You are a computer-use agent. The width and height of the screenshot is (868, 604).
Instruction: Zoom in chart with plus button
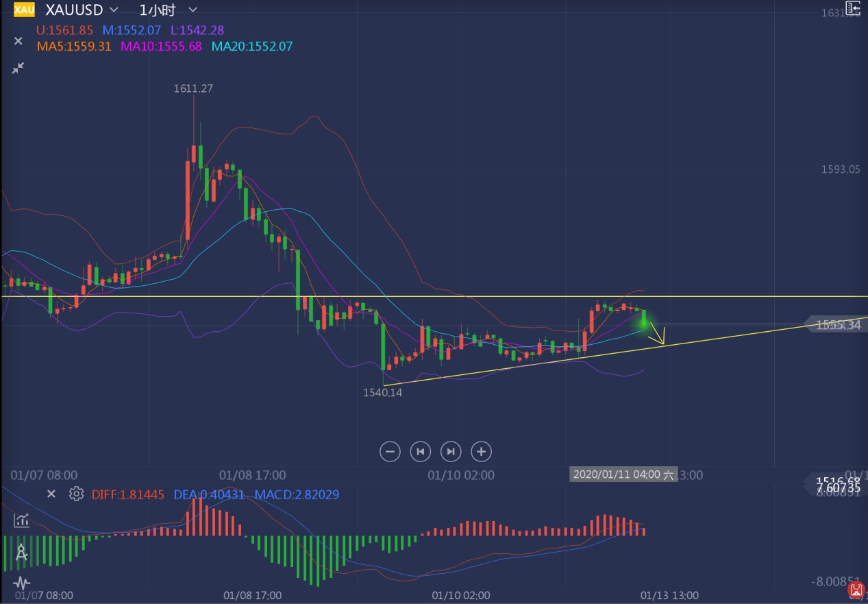tap(481, 451)
